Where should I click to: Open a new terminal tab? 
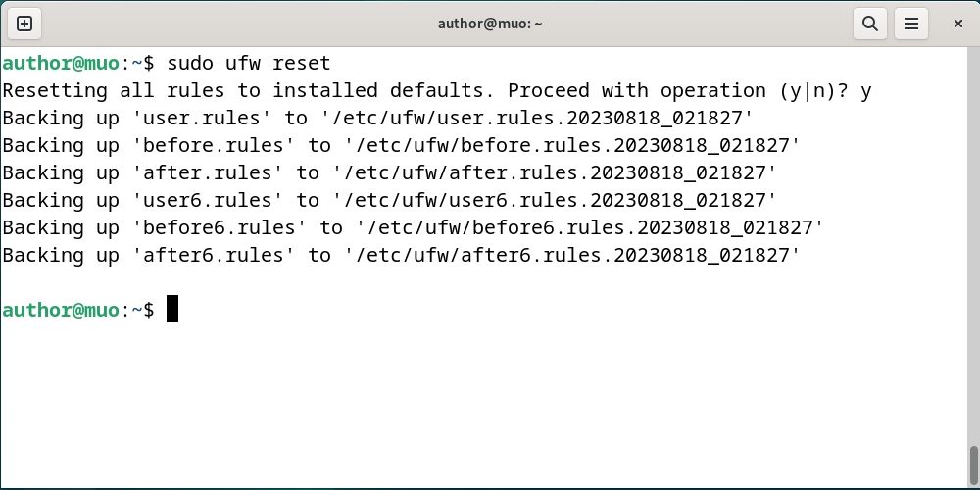(25, 23)
